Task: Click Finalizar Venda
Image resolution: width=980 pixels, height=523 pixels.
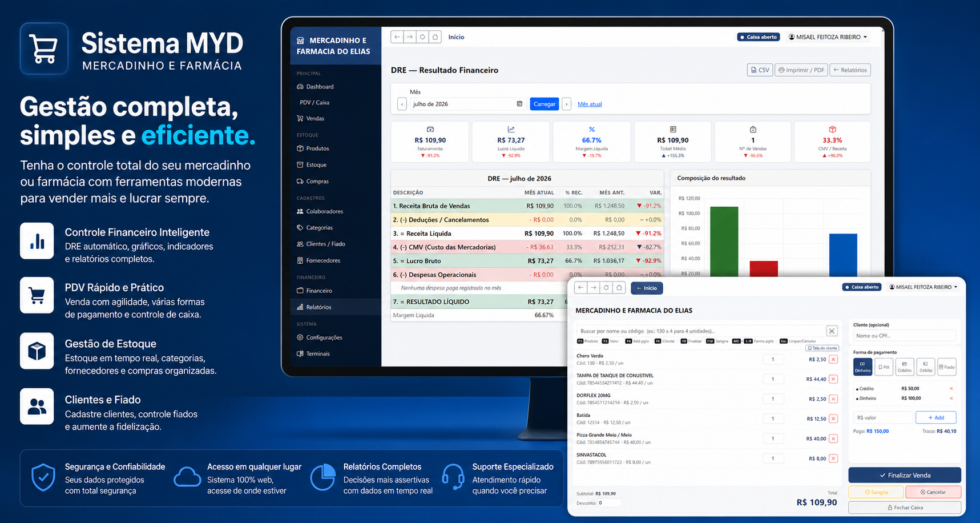Action: pos(905,475)
